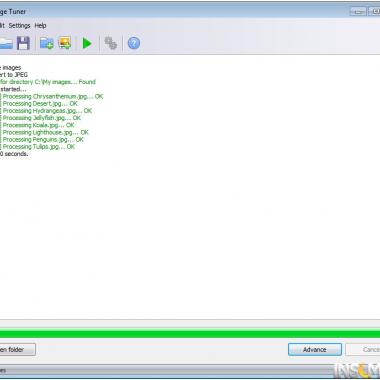The height and width of the screenshot is (380, 380).
Task: Click the open folder toolbar icon
Action: click(6, 43)
